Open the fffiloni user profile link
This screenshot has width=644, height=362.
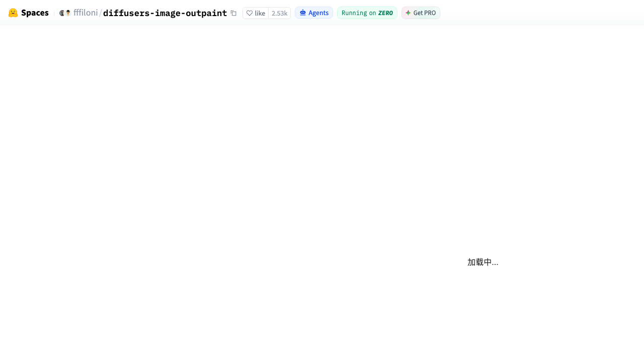pyautogui.click(x=86, y=13)
